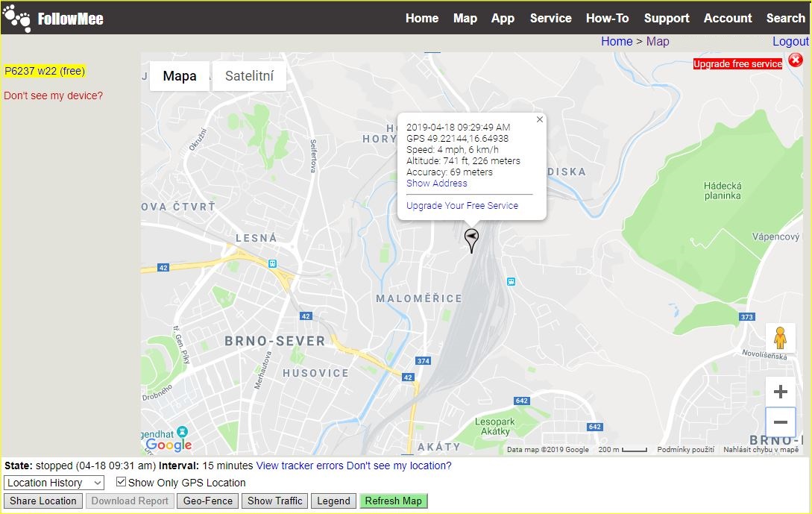This screenshot has width=812, height=514.
Task: Click Upgrade Your Free Service link
Action: click(x=462, y=206)
